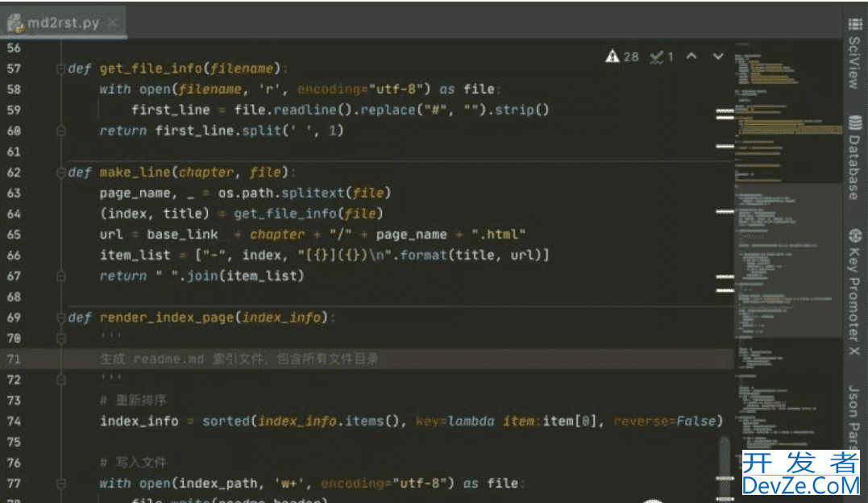Click 'sorted' call on line 74
The image size is (868, 503).
tap(226, 421)
